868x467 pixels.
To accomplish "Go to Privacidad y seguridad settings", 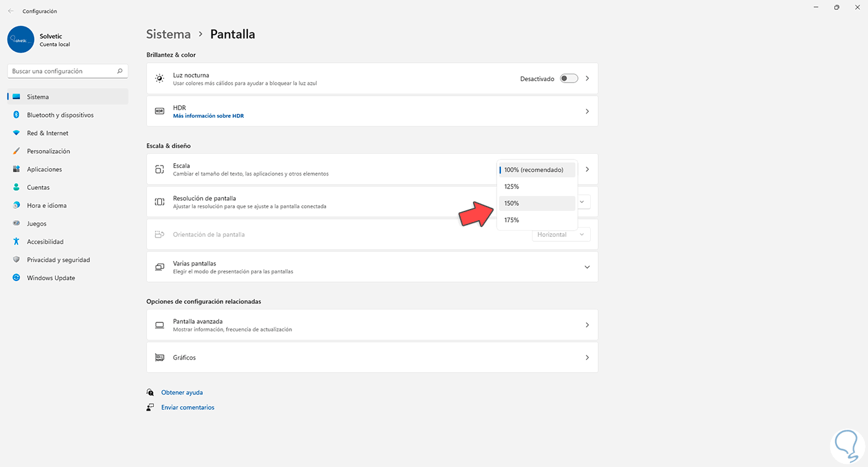I will click(58, 260).
